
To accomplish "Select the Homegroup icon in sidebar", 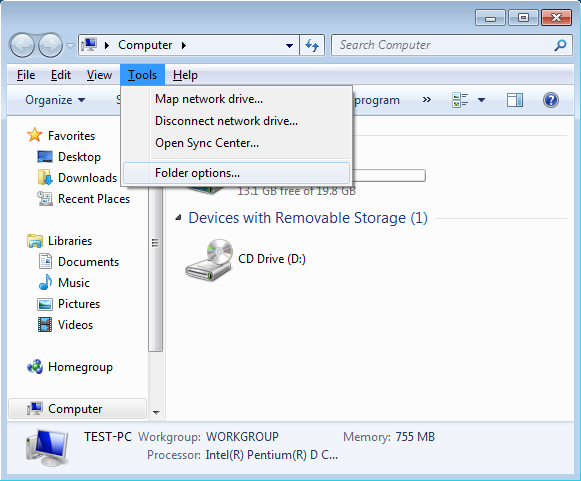I will 35,367.
